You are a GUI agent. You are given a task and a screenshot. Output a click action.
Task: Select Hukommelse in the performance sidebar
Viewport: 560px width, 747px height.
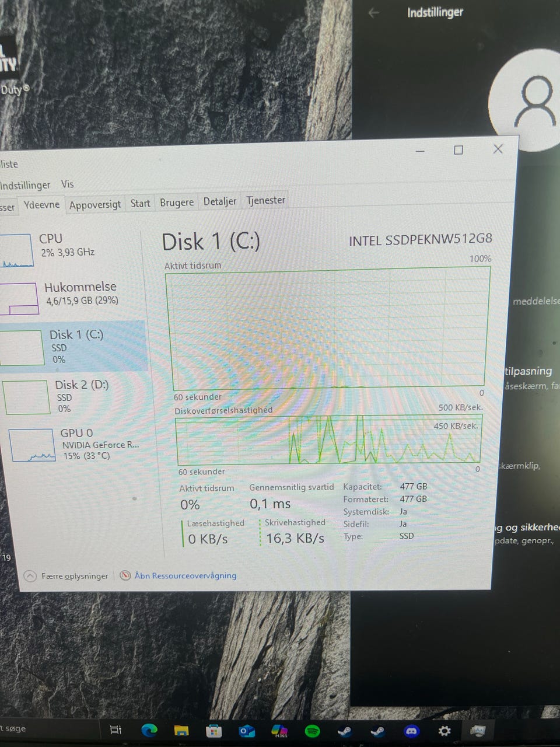pos(72,298)
